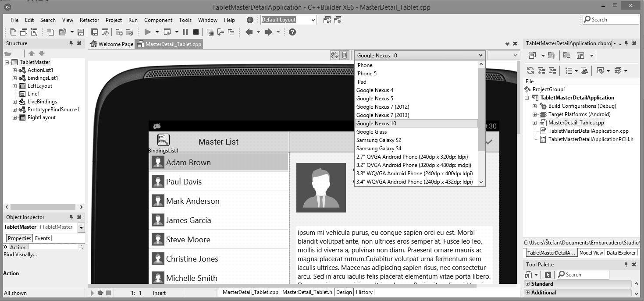Screen dimensions: 644x301
Task: Expand ActionList1 node in Structure tree
Action: [x=14, y=70]
